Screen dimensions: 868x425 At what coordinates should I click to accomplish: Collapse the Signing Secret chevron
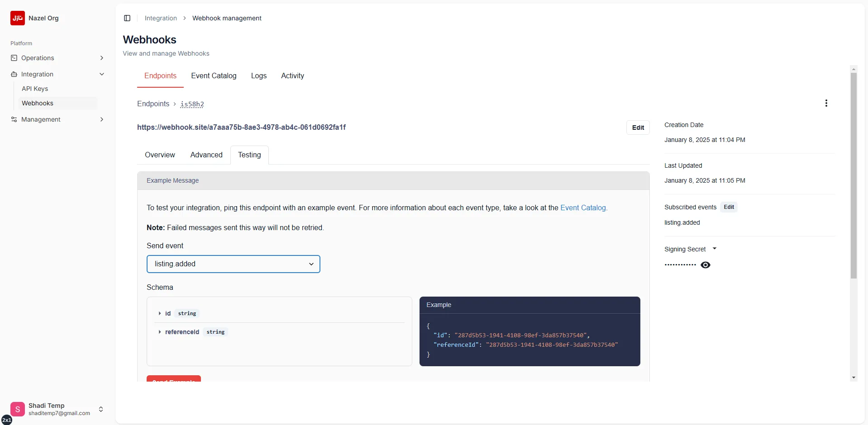point(715,248)
